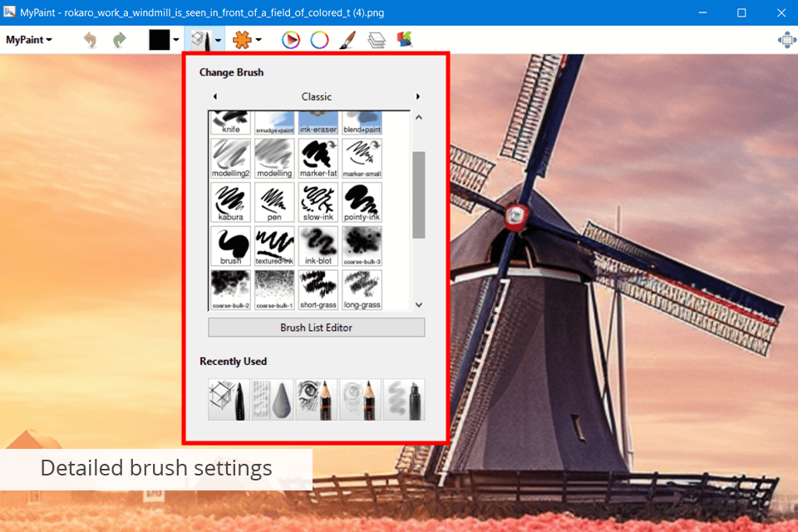Image resolution: width=798 pixels, height=532 pixels.
Task: Select the marker-fat brush
Action: [318, 158]
